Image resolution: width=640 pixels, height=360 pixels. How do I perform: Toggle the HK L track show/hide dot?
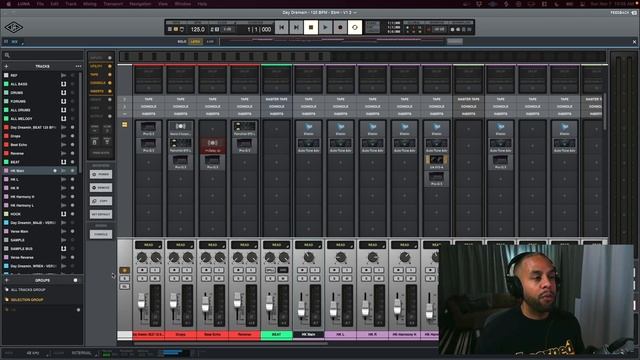point(73,179)
